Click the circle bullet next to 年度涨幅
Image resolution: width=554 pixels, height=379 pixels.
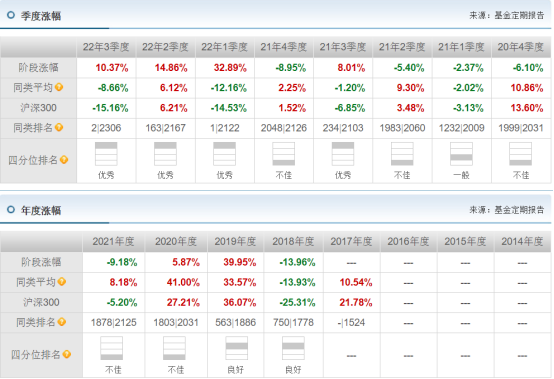(x=11, y=209)
